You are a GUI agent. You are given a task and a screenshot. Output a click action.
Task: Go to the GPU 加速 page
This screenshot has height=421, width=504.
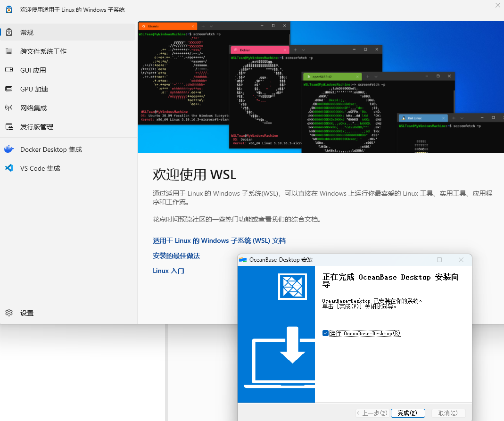point(68,89)
